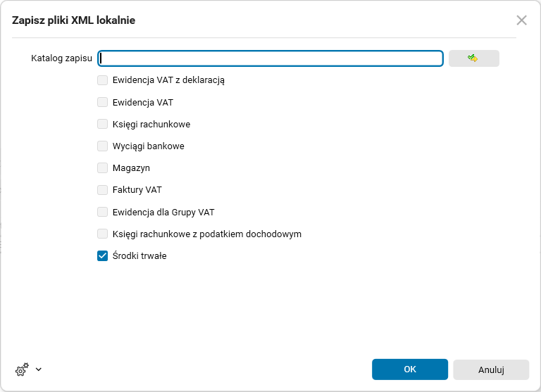Click the Wyciągi bankowe label
541x392 pixels.
click(148, 146)
